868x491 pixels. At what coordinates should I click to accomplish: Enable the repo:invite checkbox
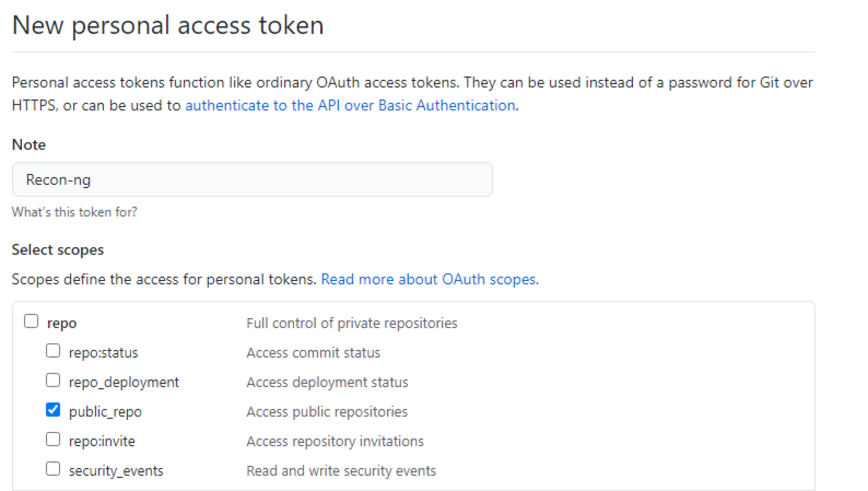(x=53, y=440)
